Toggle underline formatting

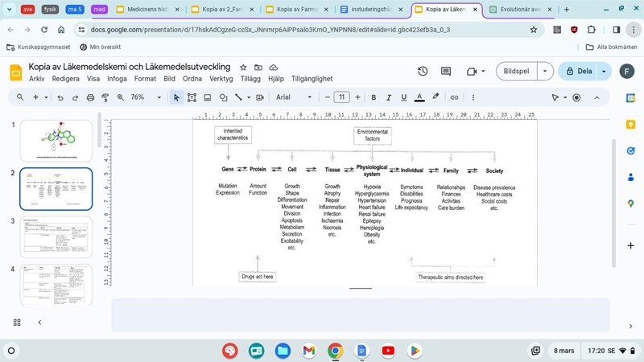click(x=404, y=97)
